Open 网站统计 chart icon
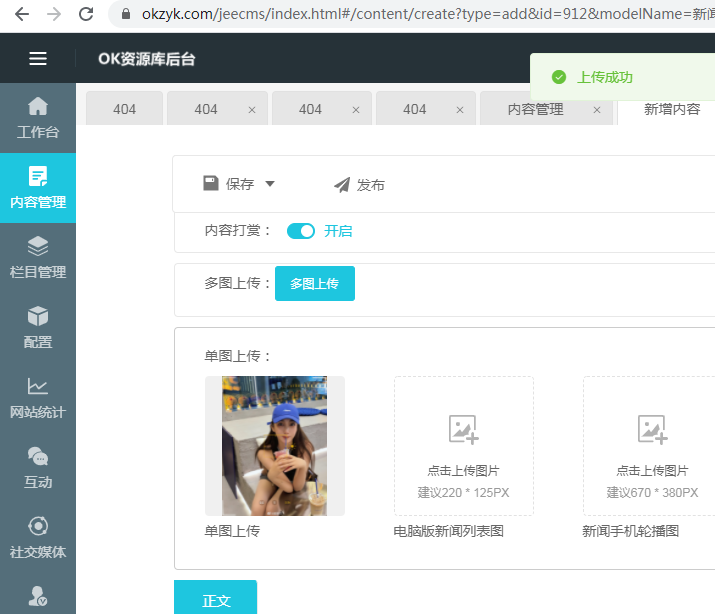The image size is (715, 614). point(38,397)
